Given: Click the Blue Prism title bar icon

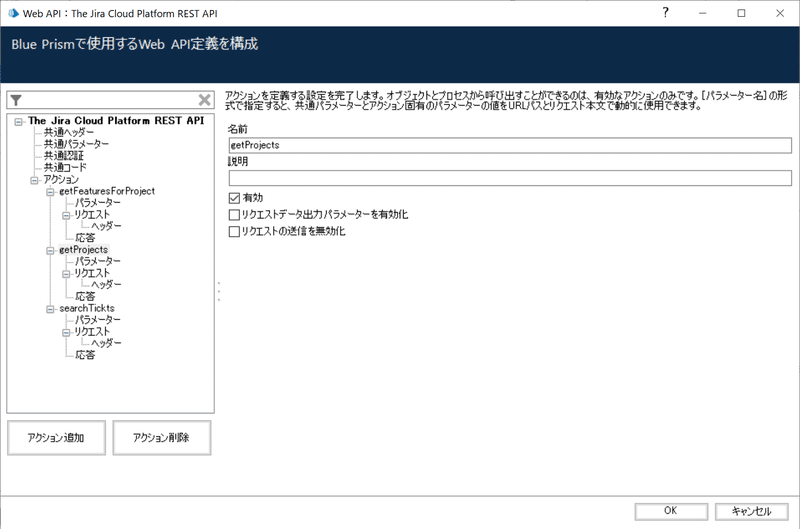Looking at the screenshot, I should point(13,13).
